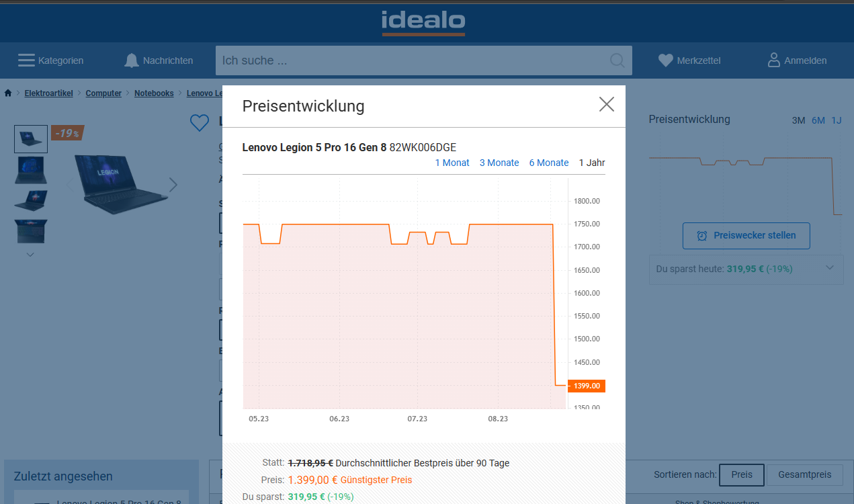
Task: Click the Anmelden user icon
Action: (x=774, y=60)
